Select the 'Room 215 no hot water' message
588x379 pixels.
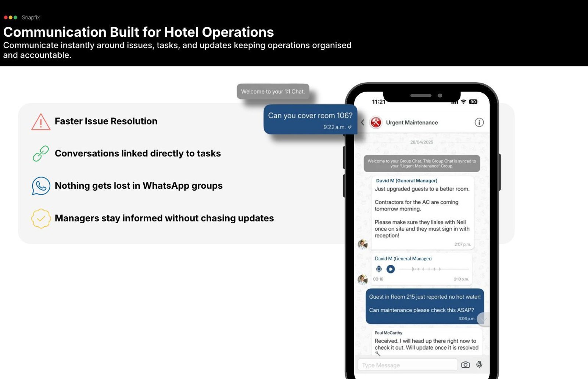pos(424,306)
